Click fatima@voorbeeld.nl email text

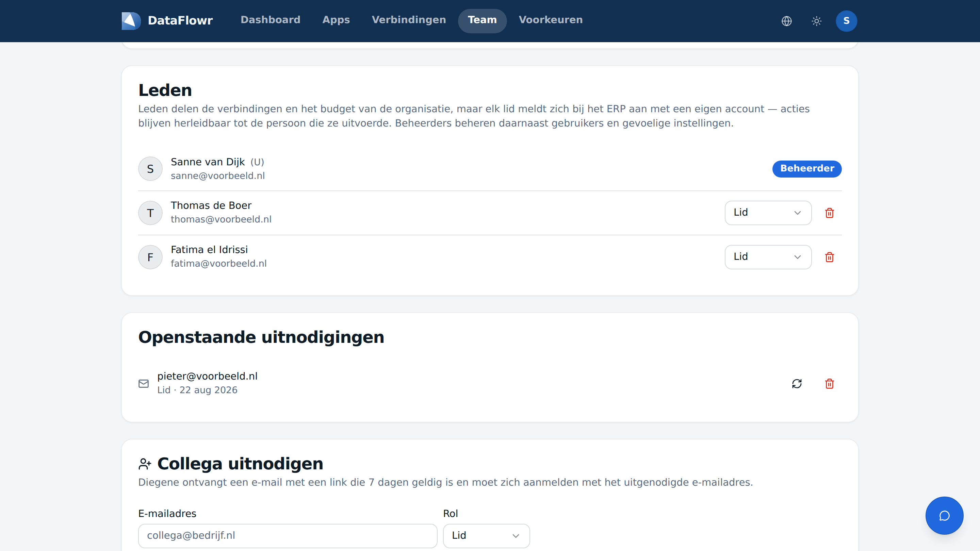click(x=219, y=264)
